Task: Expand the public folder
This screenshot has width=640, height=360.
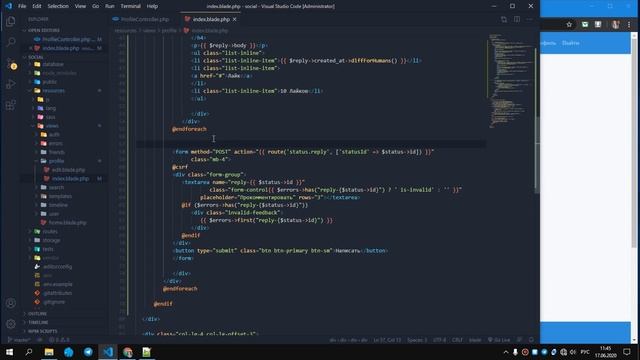Action: (x=50, y=82)
